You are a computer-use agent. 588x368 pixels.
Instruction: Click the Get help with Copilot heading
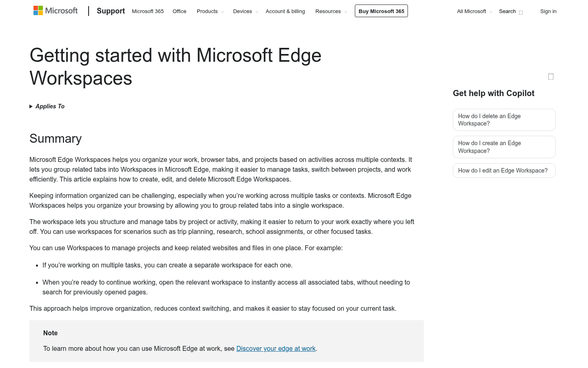(494, 93)
